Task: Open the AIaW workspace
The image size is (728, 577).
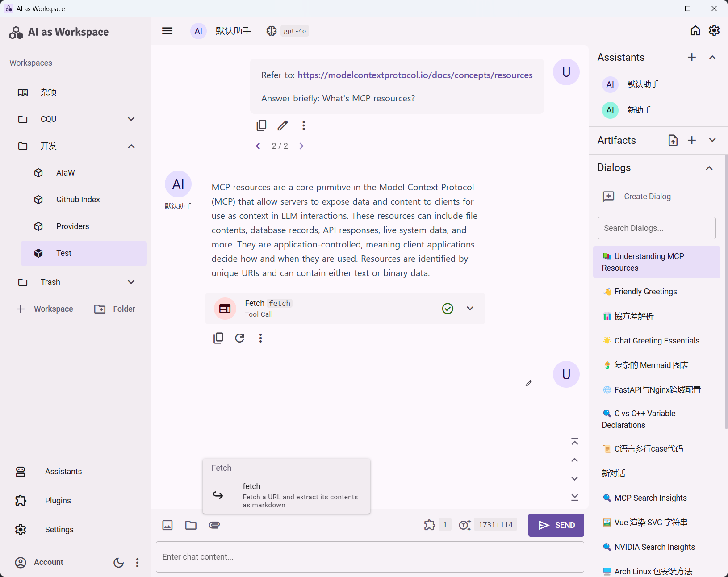Action: tap(84, 173)
